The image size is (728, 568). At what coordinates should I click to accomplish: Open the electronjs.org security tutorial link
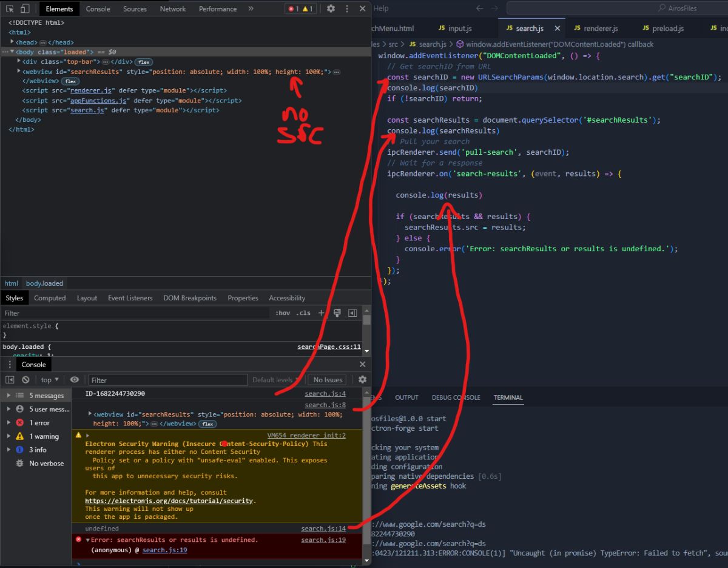click(170, 501)
